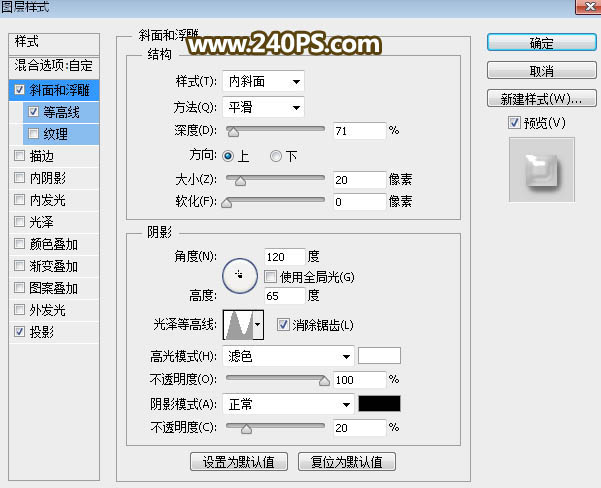Screen dimensions: 601x488
Task: Click 复位为默认值 button
Action: pos(347,462)
